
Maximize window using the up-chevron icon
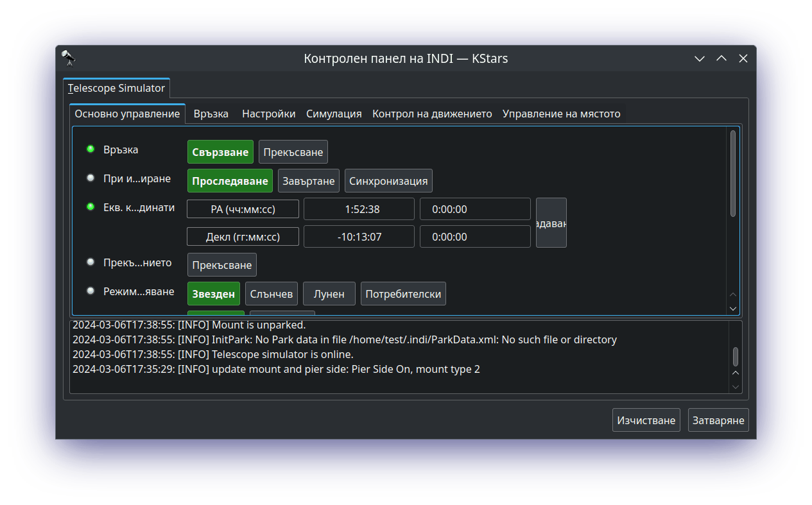pos(721,58)
